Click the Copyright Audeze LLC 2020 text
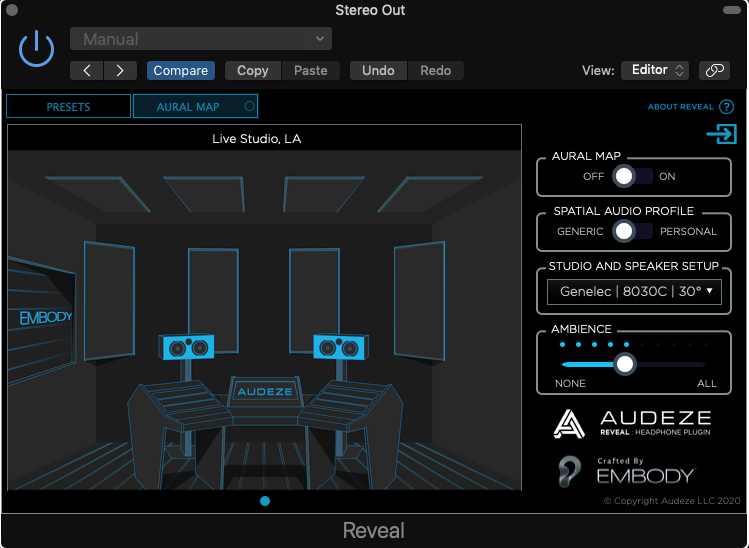Screen dimensions: 749x548 672,501
